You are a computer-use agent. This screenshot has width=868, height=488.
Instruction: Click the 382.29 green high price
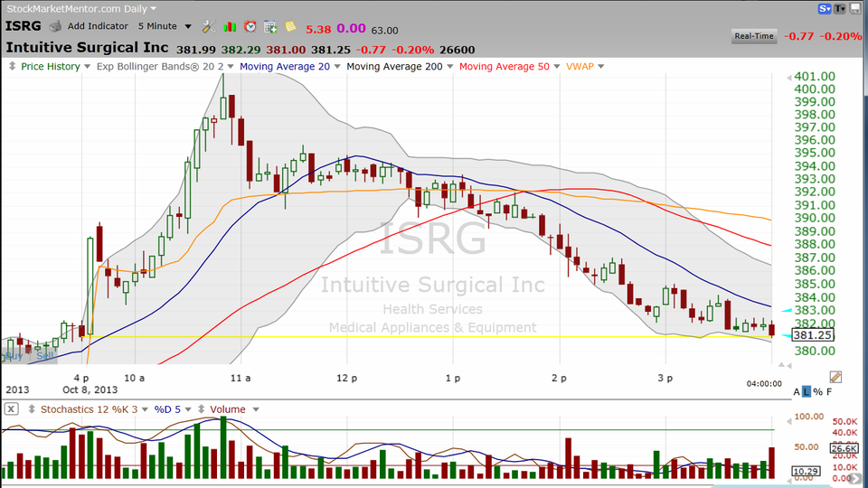pyautogui.click(x=241, y=50)
